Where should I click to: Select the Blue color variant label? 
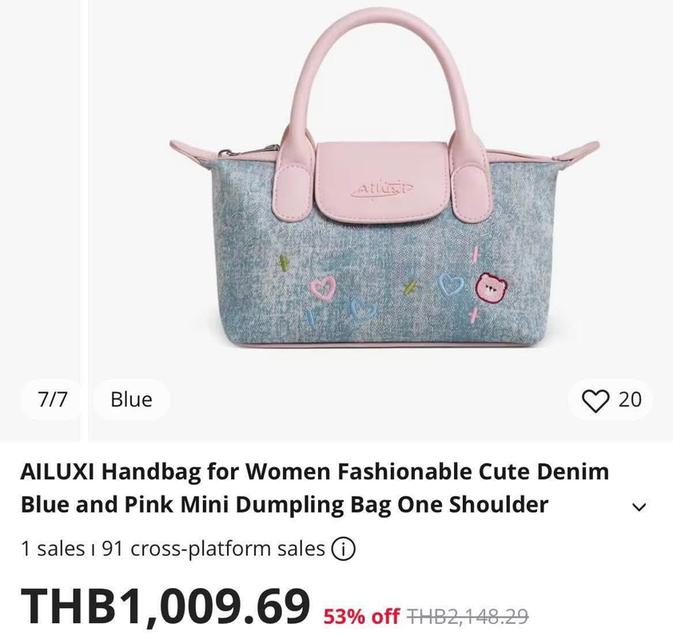tap(131, 400)
